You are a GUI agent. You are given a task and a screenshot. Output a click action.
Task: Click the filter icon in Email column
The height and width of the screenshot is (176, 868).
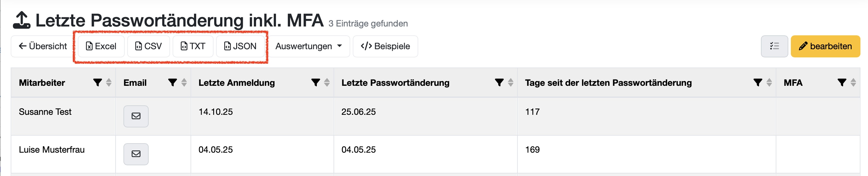[173, 83]
